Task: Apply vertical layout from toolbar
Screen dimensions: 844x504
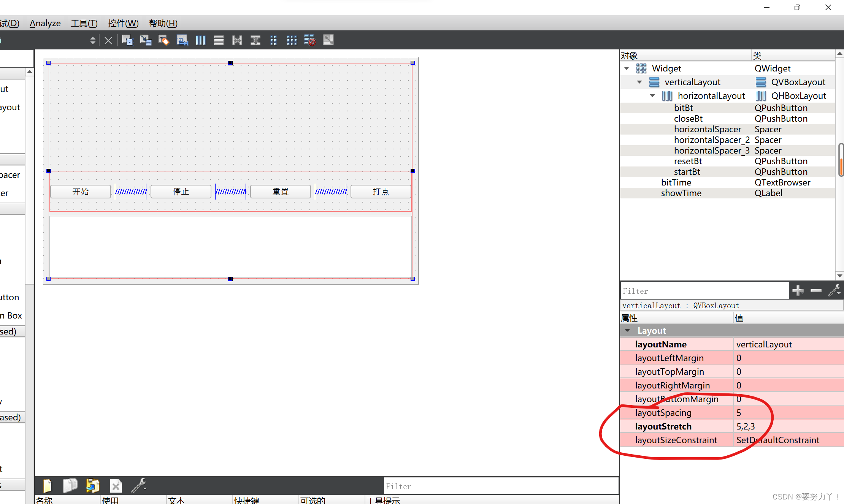Action: (x=219, y=40)
